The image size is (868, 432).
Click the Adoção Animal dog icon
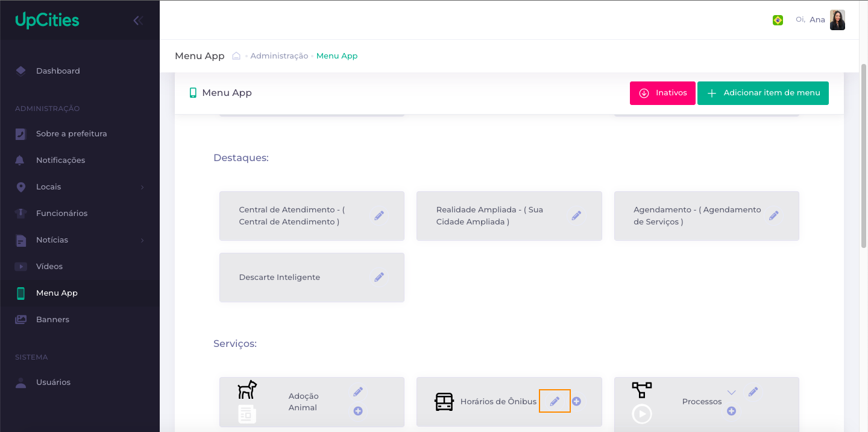click(247, 390)
